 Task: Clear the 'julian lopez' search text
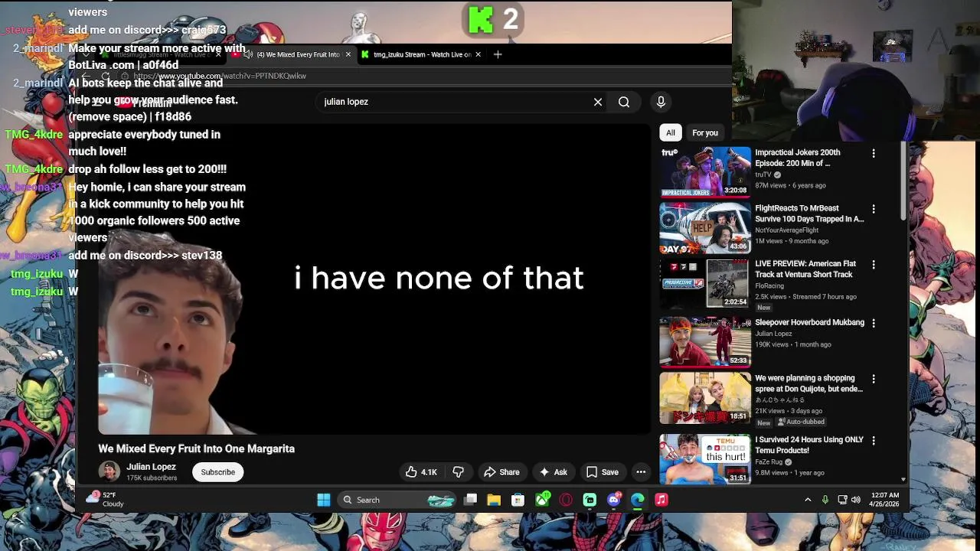click(598, 102)
